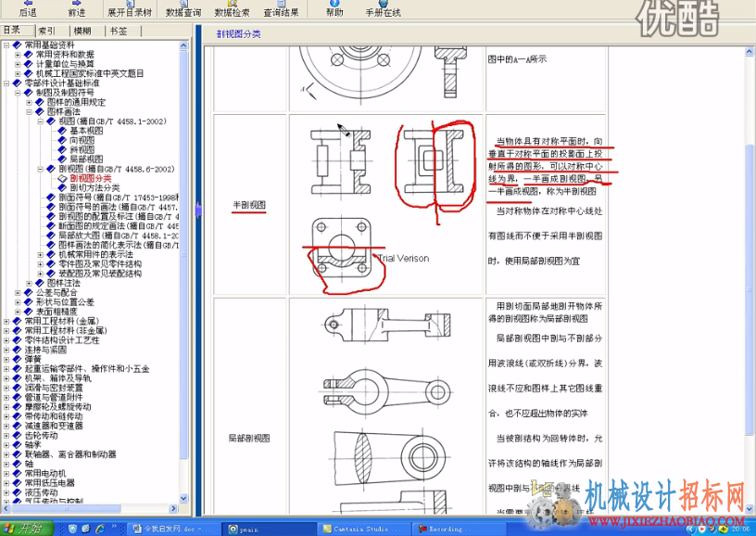
Task: Expand the 弹簧 node
Action: [6, 360]
